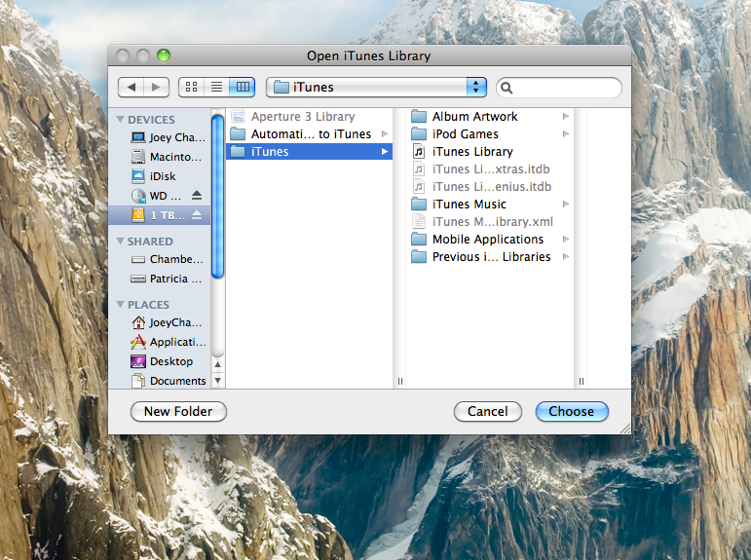Click the search field
The height and width of the screenshot is (560, 751).
coord(559,88)
